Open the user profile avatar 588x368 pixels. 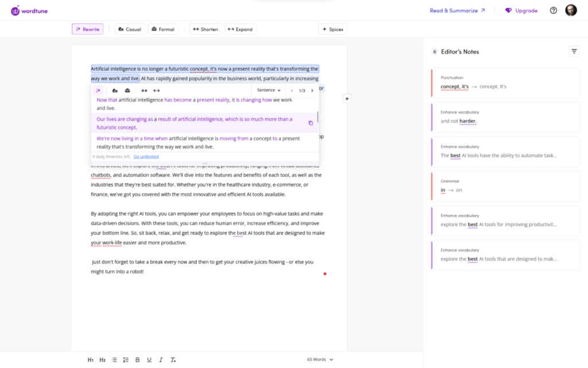pos(571,10)
